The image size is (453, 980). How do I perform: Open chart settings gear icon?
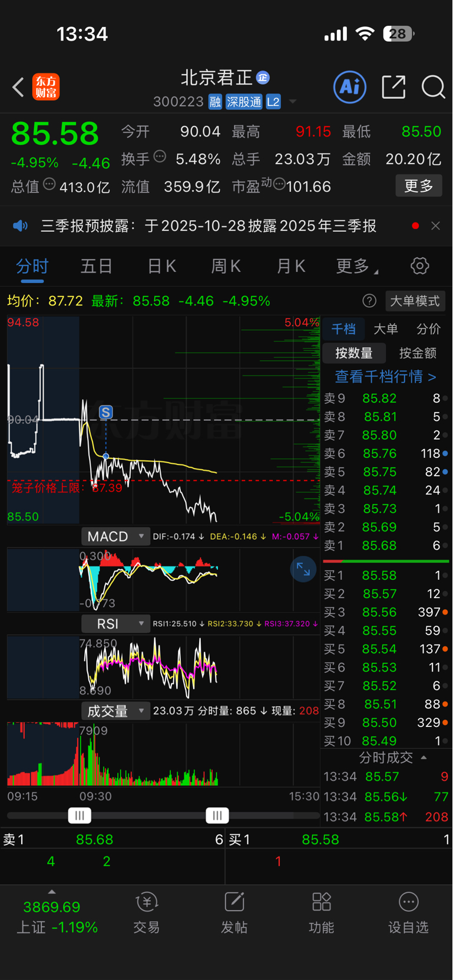pyautogui.click(x=420, y=266)
